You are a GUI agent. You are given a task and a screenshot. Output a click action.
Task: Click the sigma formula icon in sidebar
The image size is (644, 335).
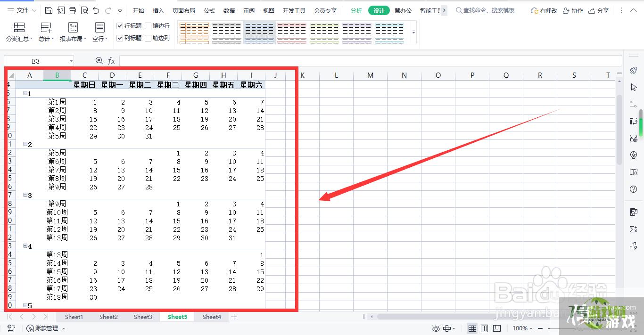coord(634,229)
